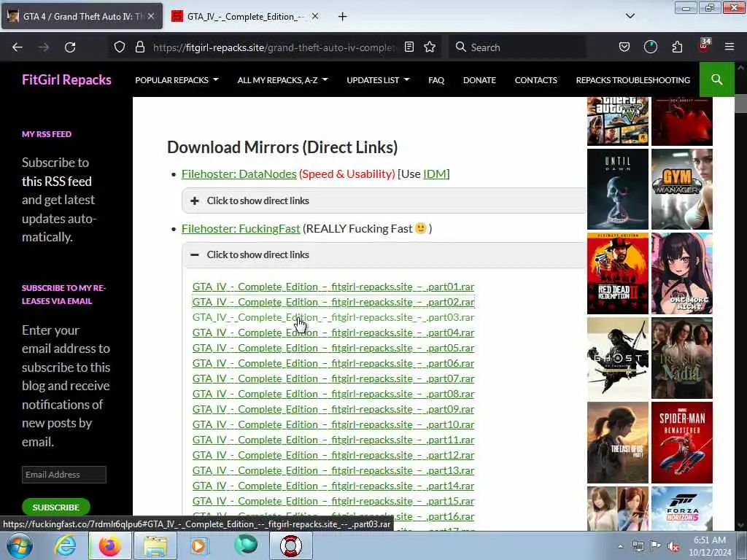This screenshot has height=560, width=747.
Task: Open the Pocket save icon
Action: [624, 47]
